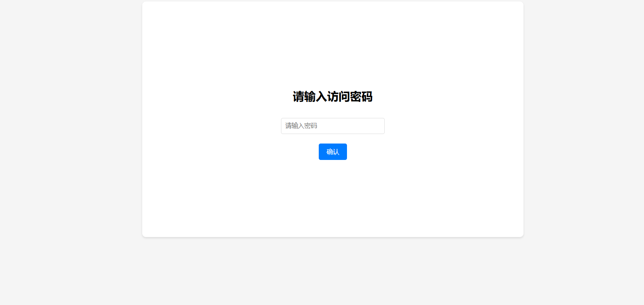The width and height of the screenshot is (644, 305).
Task: Click the right end of the password field
Action: (x=377, y=126)
